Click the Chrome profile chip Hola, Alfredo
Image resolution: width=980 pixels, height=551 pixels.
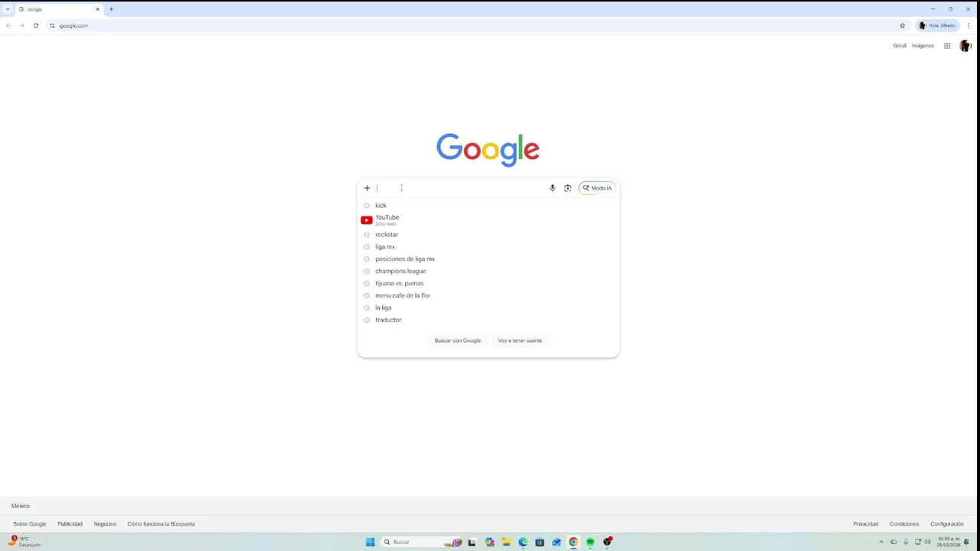(937, 25)
